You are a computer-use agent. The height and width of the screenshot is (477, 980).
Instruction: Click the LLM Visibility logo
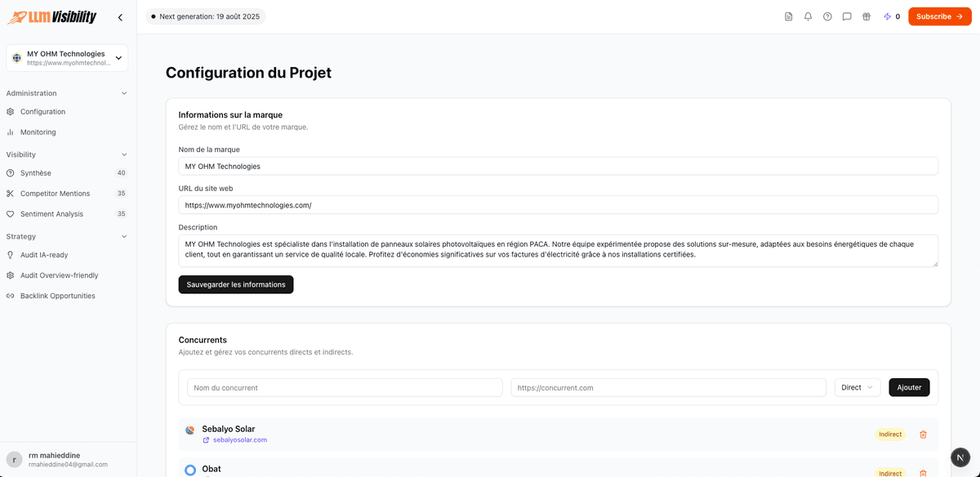pos(51,17)
